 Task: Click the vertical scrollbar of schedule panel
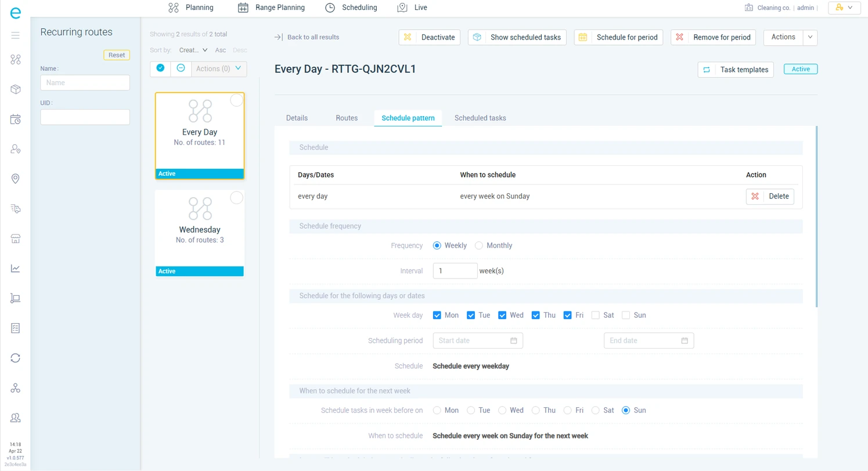[x=816, y=216]
